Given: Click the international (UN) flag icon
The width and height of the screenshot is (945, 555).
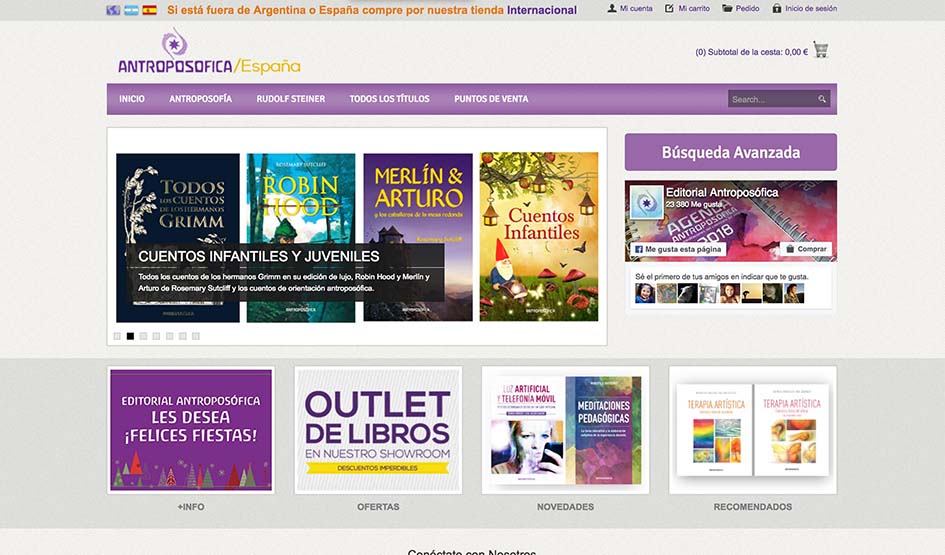Looking at the screenshot, I should [x=113, y=10].
